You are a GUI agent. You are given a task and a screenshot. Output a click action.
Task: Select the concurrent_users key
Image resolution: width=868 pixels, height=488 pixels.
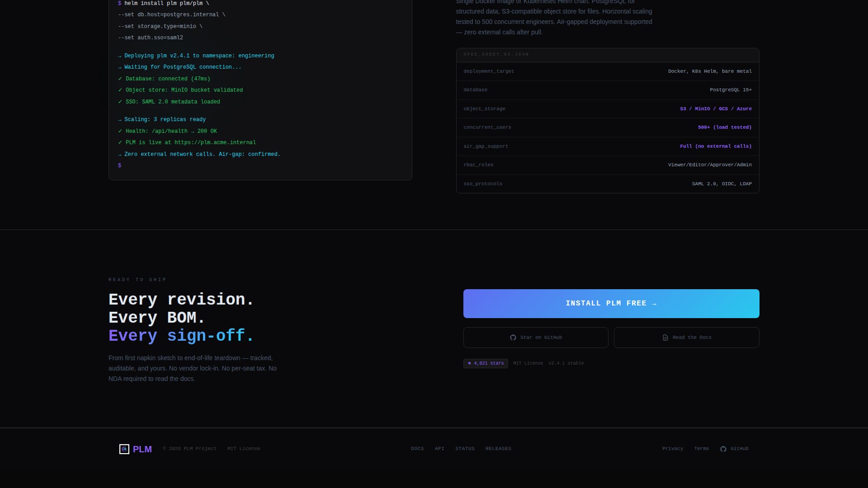click(487, 127)
